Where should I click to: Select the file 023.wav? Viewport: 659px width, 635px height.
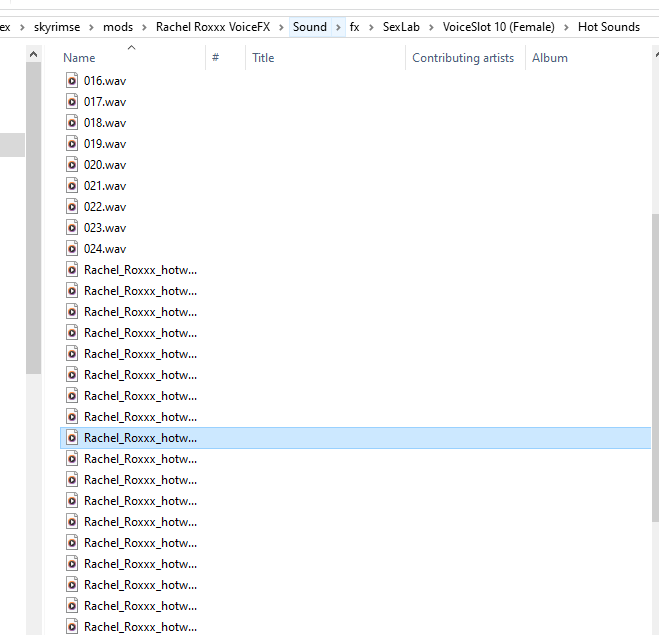[105, 228]
